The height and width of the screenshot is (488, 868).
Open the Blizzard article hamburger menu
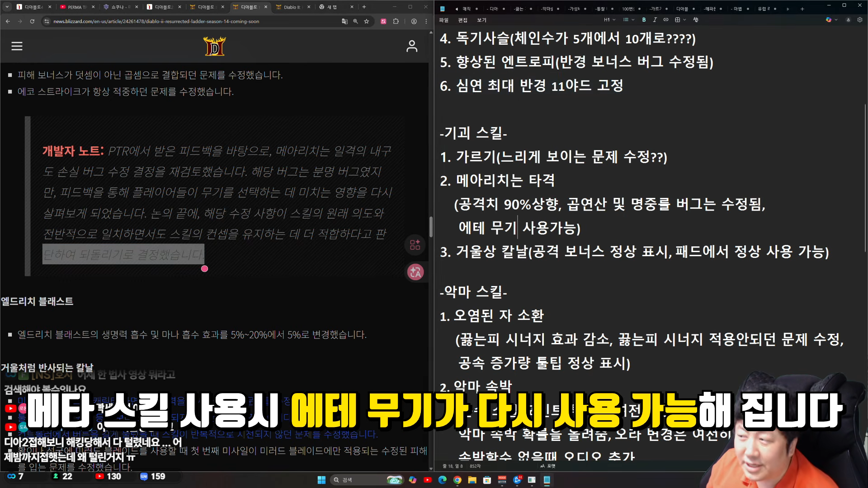pyautogui.click(x=17, y=46)
